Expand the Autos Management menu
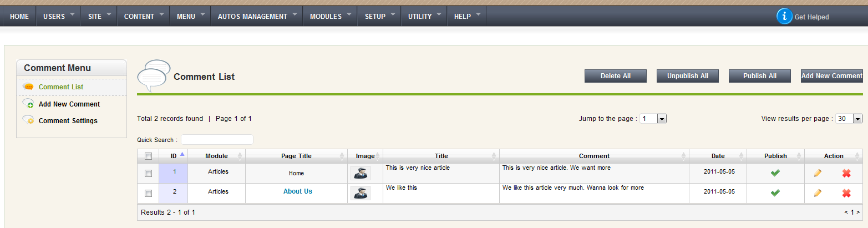The height and width of the screenshot is (228, 868). tap(257, 17)
